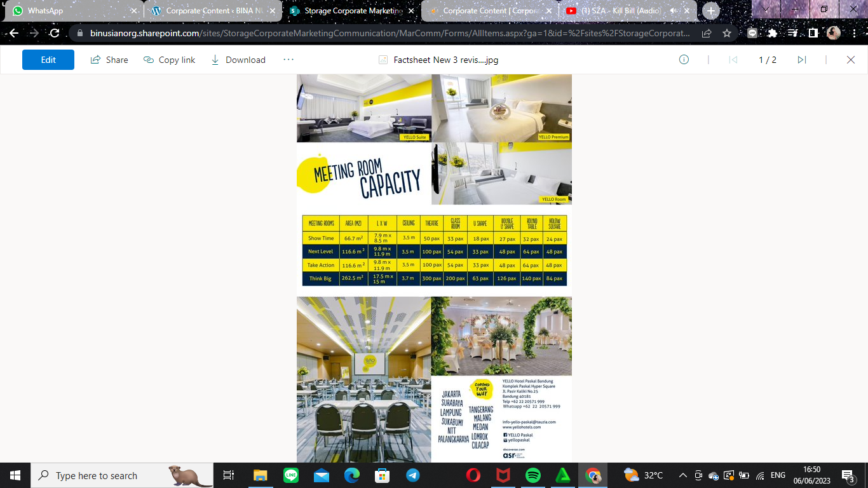Close the WhatsApp tab
The width and height of the screenshot is (868, 488).
coord(133,11)
